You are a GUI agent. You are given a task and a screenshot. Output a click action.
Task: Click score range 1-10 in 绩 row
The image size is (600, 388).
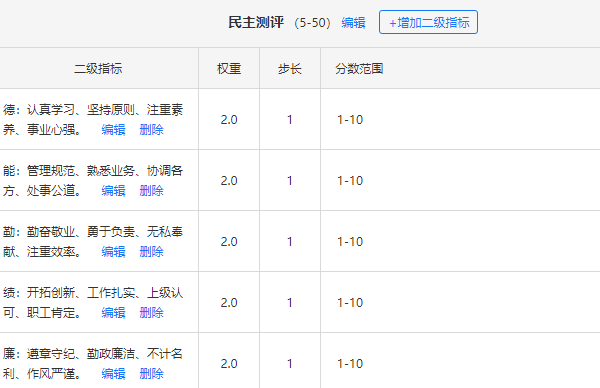pos(350,303)
